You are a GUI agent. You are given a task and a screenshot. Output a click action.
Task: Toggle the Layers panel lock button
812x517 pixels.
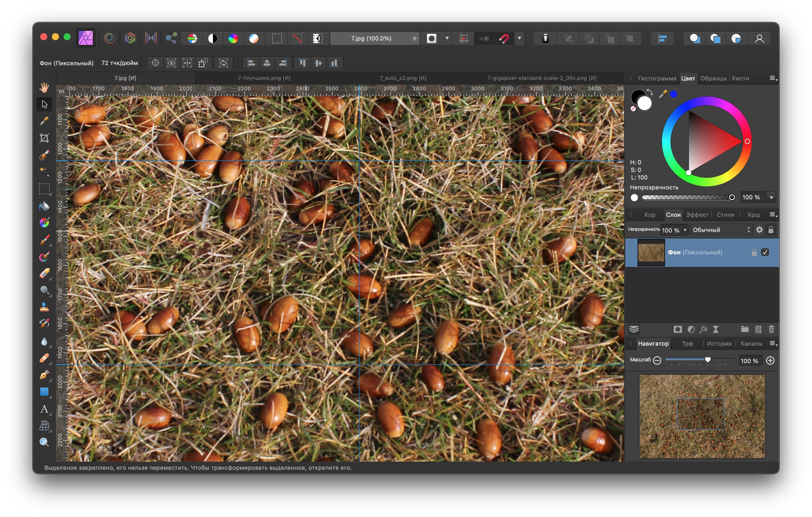tap(771, 230)
